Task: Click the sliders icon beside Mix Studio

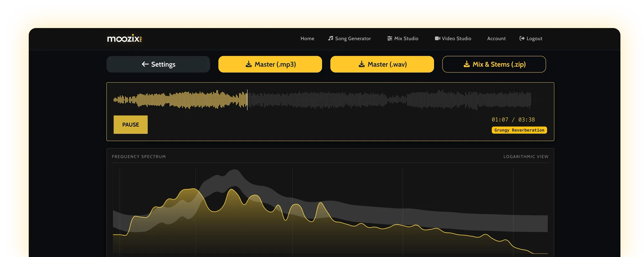Action: tap(390, 38)
